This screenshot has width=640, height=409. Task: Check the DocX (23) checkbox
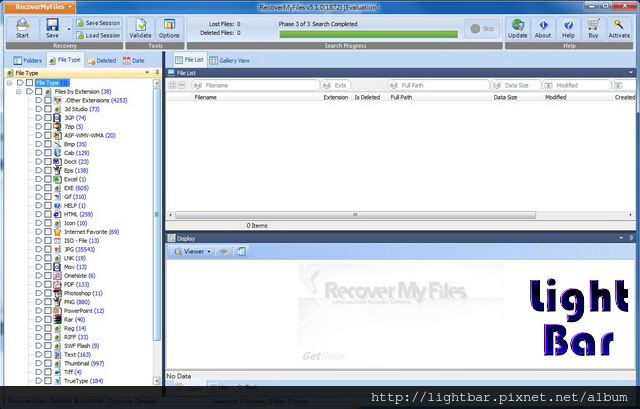click(48, 162)
